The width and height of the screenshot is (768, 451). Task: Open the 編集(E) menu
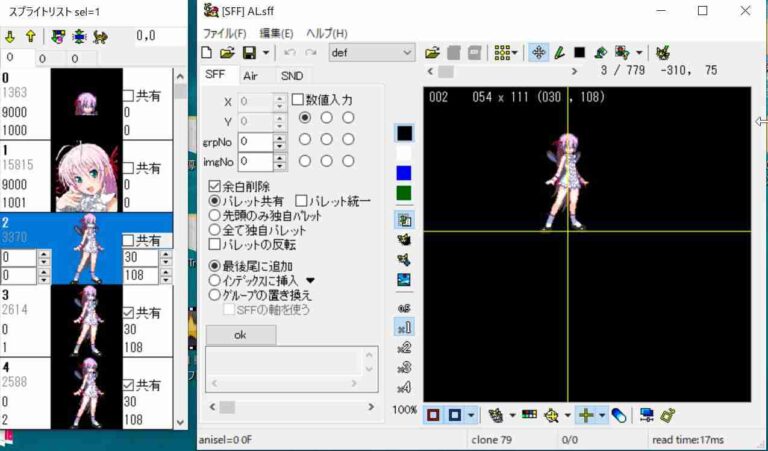pyautogui.click(x=276, y=33)
